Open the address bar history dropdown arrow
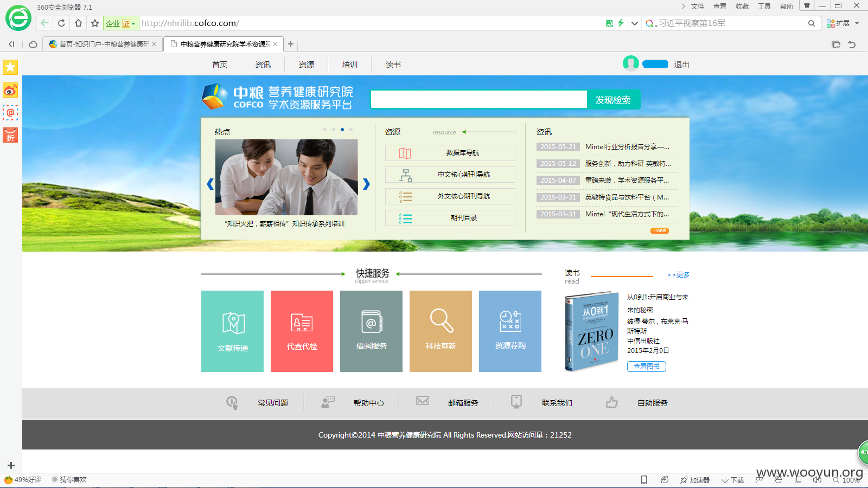868x488 pixels. pos(634,23)
